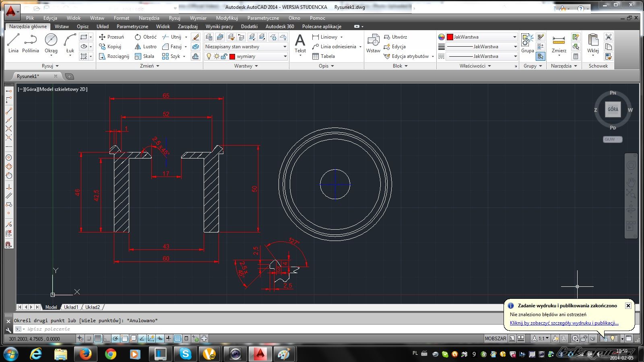This screenshot has width=644, height=362.
Task: Click the Wstaw block insert icon
Action: coord(373,40)
